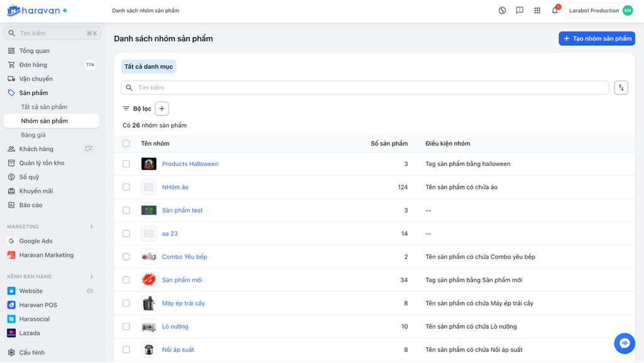
Task: Toggle Website visibility eye icon
Action: 90,291
